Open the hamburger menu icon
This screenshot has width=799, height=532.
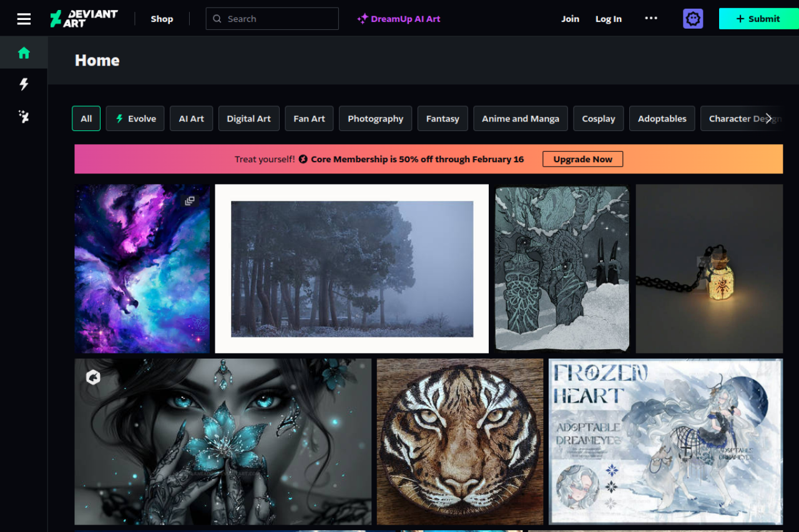click(x=24, y=19)
